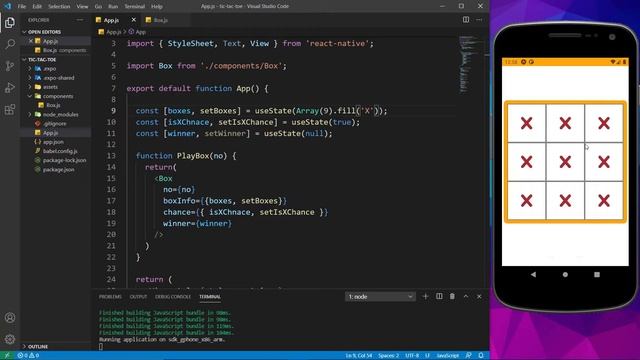Open the Accounts icon in activity bar
The image size is (640, 360).
[x=10, y=318]
